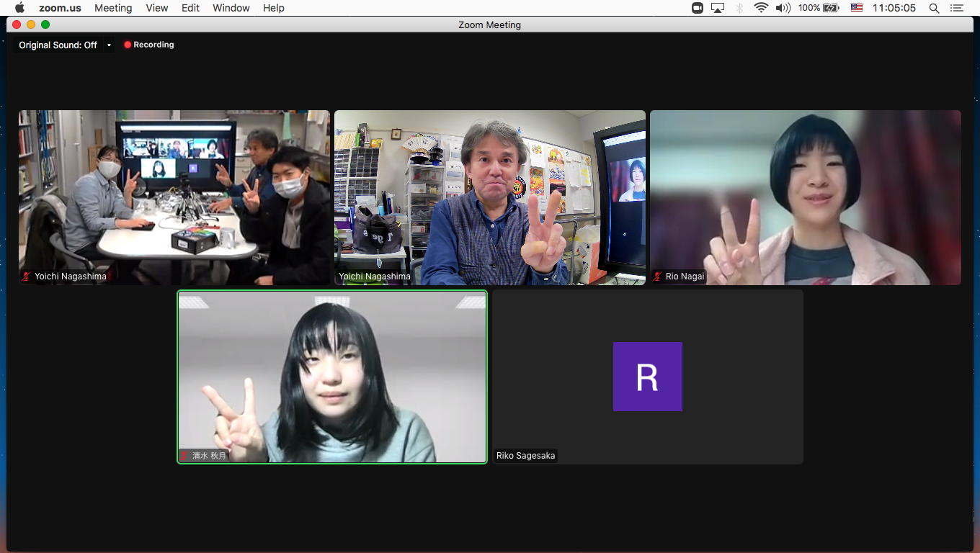Toggle Original Sound: Off
This screenshot has width=980, height=553.
(x=58, y=45)
